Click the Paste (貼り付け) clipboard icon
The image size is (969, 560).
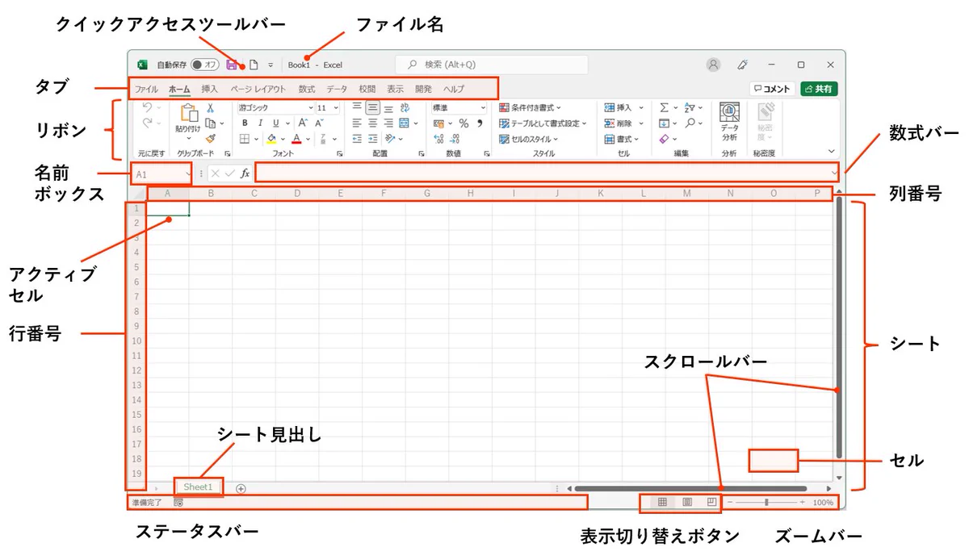188,114
